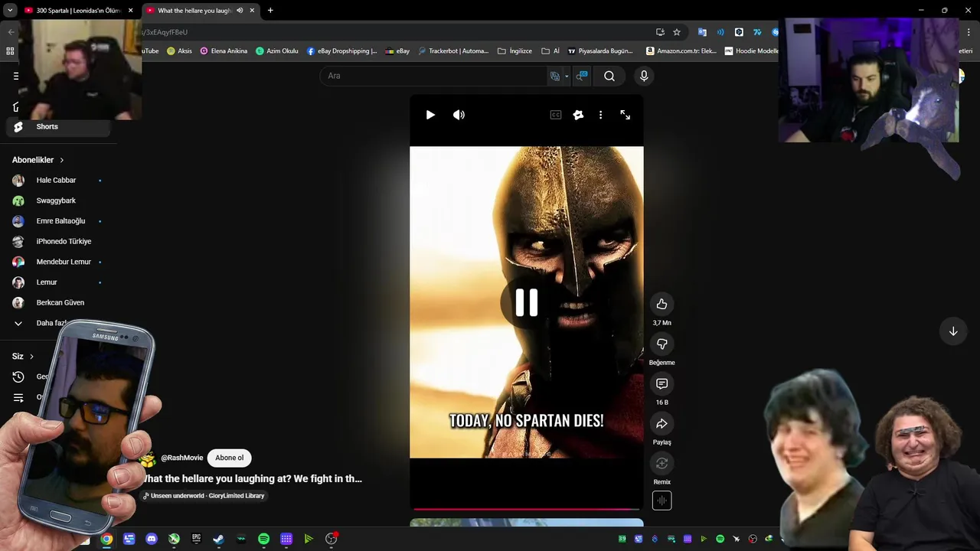Subscribe using the Abone ol button
Image resolution: width=980 pixels, height=551 pixels.
point(229,458)
